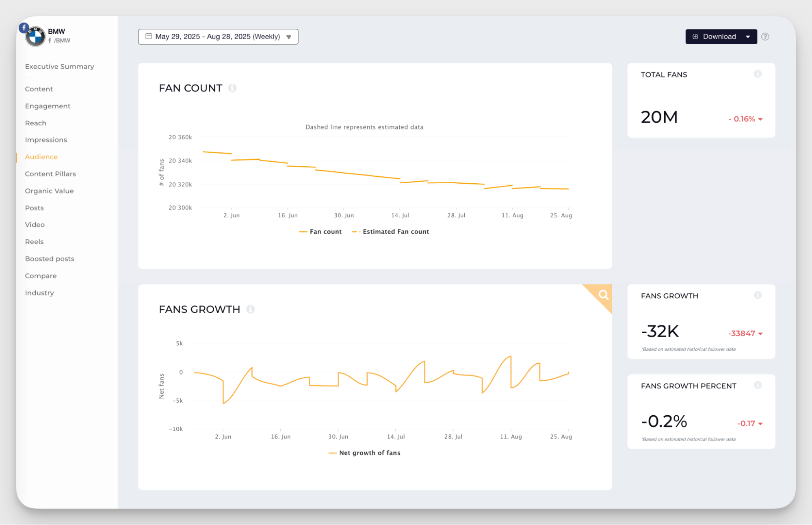Viewport: 812px width, 525px height.
Task: Click the /BMW Facebook page handle
Action: pos(62,41)
